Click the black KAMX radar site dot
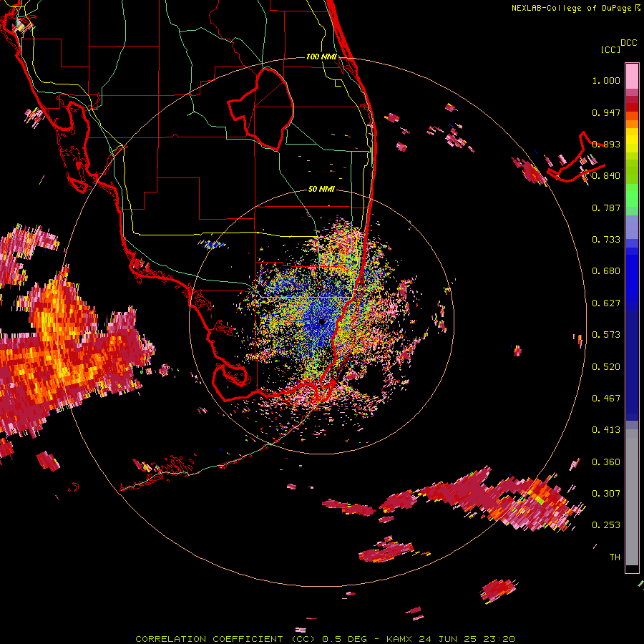The height and width of the screenshot is (644, 644). coord(321,322)
